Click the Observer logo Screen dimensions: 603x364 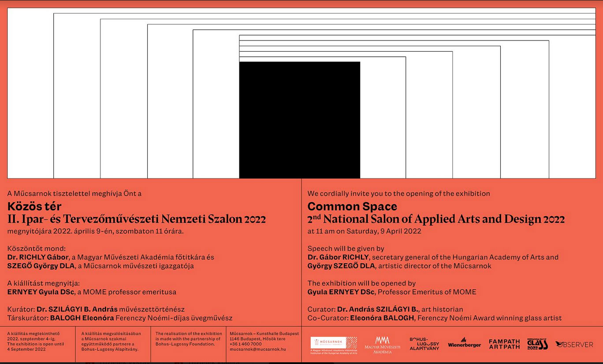click(x=574, y=345)
